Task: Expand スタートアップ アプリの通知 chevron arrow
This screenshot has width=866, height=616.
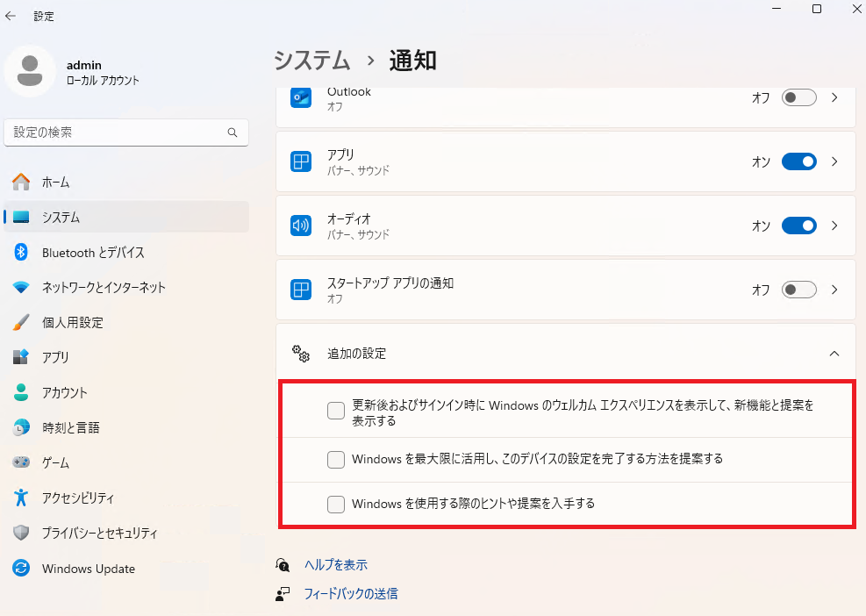Action: pyautogui.click(x=834, y=290)
